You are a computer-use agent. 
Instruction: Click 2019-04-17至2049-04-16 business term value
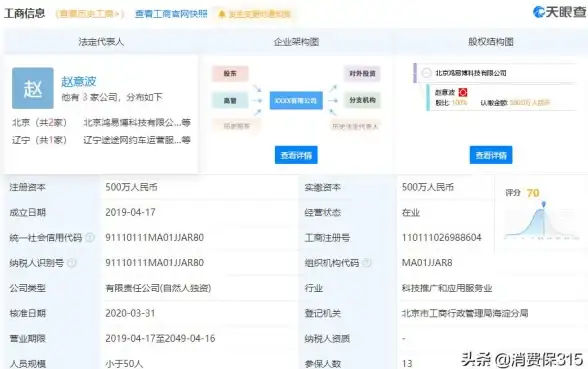pyautogui.click(x=160, y=338)
